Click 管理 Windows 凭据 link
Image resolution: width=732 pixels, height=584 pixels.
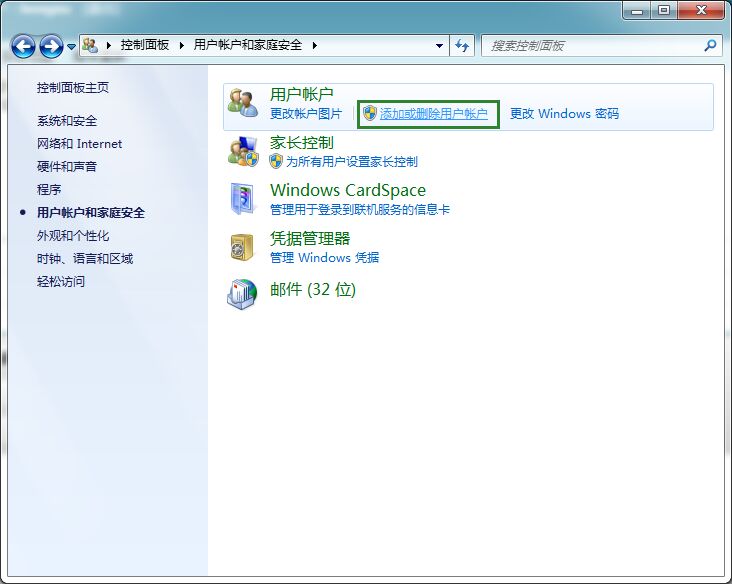324,258
